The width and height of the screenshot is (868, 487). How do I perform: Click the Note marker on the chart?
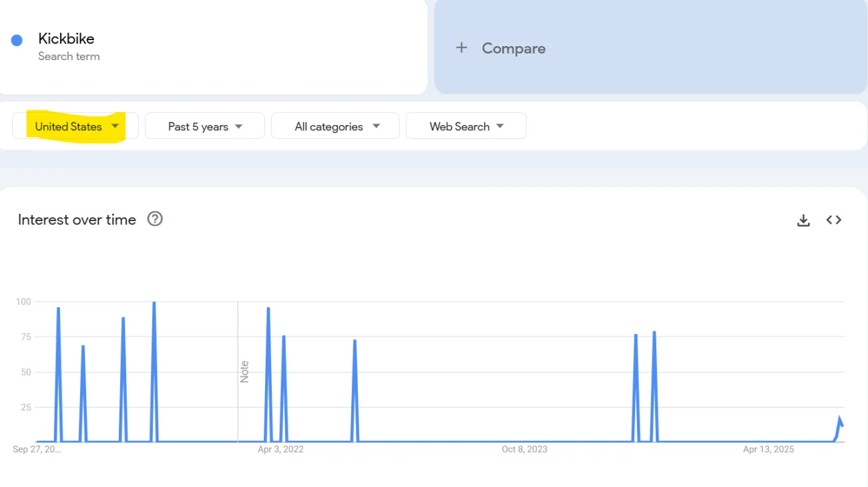tap(244, 371)
